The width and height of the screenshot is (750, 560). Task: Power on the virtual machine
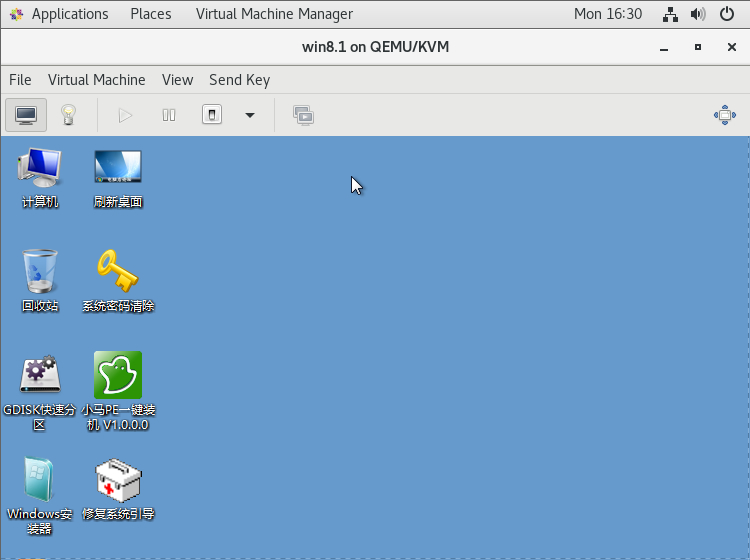[x=125, y=115]
